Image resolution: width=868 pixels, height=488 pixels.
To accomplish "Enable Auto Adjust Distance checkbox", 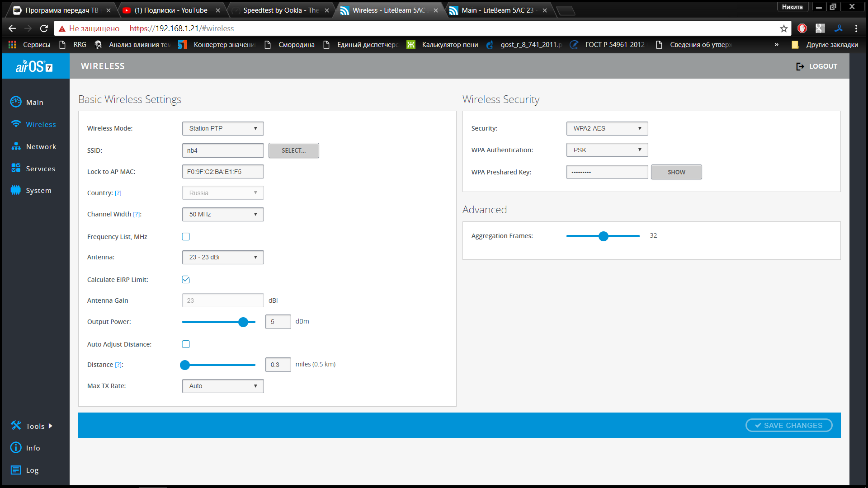I will (x=186, y=344).
